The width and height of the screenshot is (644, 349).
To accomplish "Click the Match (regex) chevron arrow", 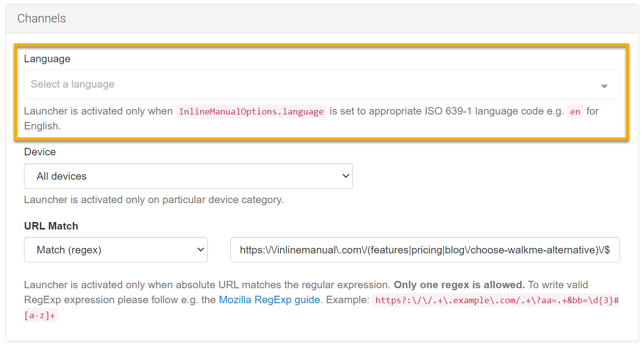I will click(x=200, y=250).
